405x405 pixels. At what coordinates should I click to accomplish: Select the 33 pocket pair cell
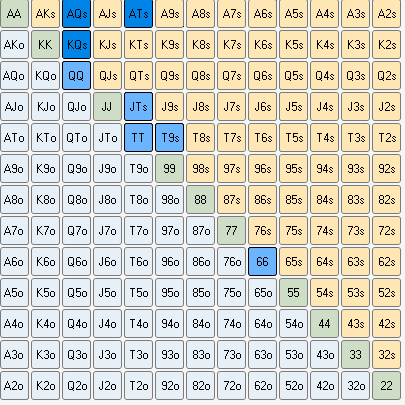[x=355, y=355]
